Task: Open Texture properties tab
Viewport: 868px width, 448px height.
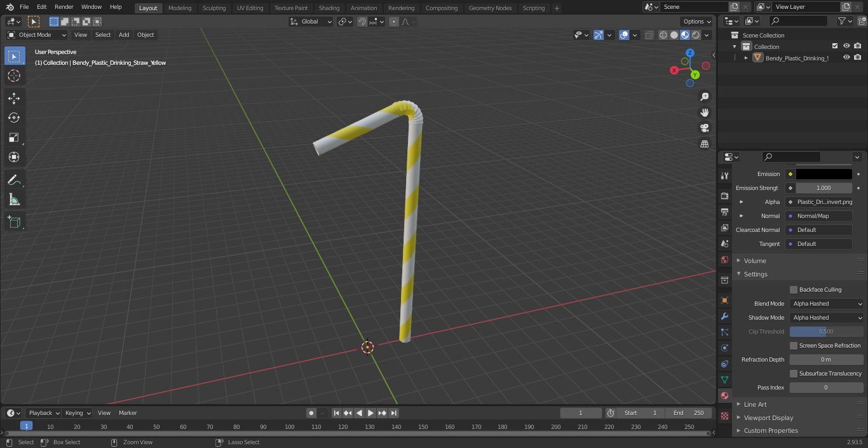Action: (x=724, y=416)
